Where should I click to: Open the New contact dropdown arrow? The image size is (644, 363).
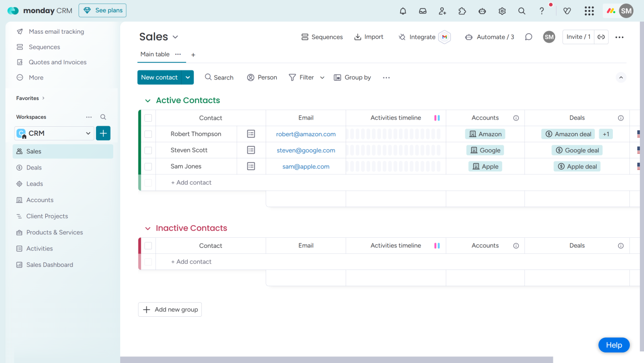tap(188, 77)
